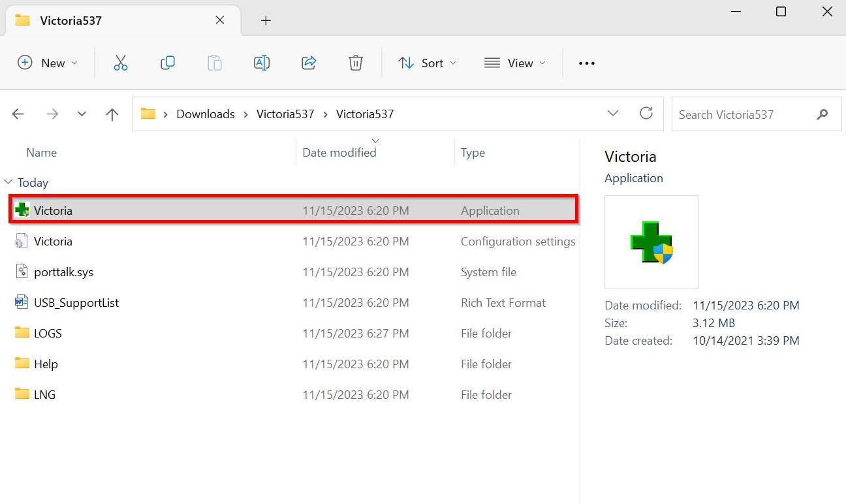Refresh the current folder view
Screen dimensions: 846x504
(x=646, y=114)
